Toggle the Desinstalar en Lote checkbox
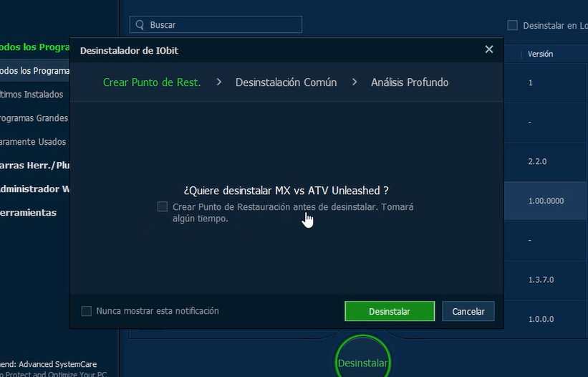 pyautogui.click(x=512, y=25)
